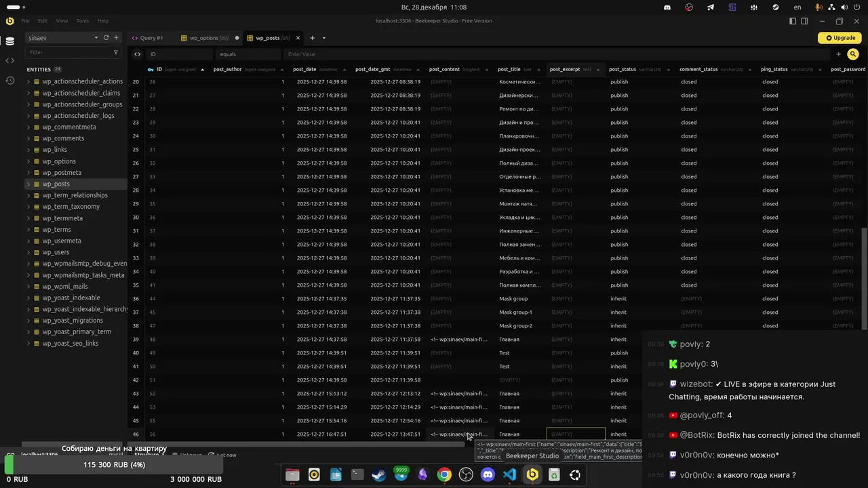Open the Edit menu
This screenshot has height=488, width=868.
tap(43, 21)
